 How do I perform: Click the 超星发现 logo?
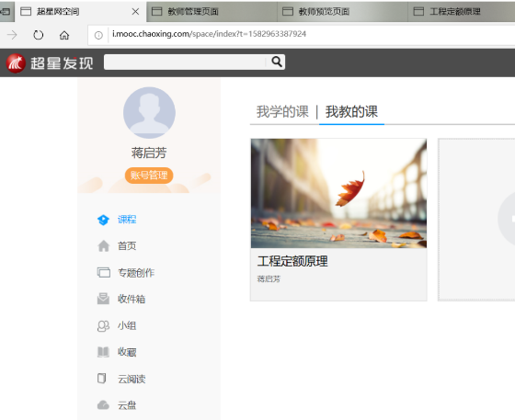click(x=50, y=63)
